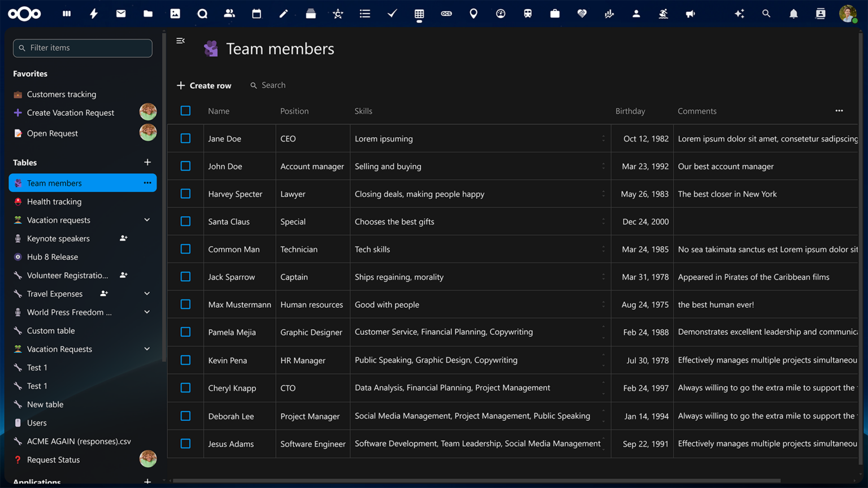Click into the Filter items field
Viewport: 868px width, 488px height.
tap(83, 48)
